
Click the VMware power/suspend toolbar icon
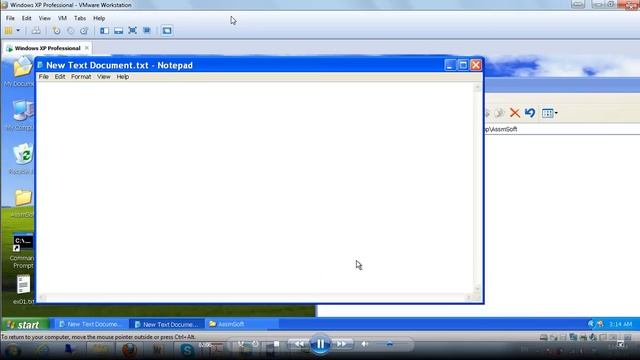9,31
